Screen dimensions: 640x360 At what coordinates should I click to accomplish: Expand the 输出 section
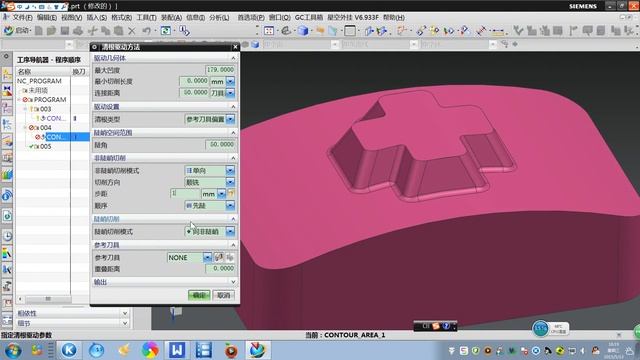[x=233, y=282]
